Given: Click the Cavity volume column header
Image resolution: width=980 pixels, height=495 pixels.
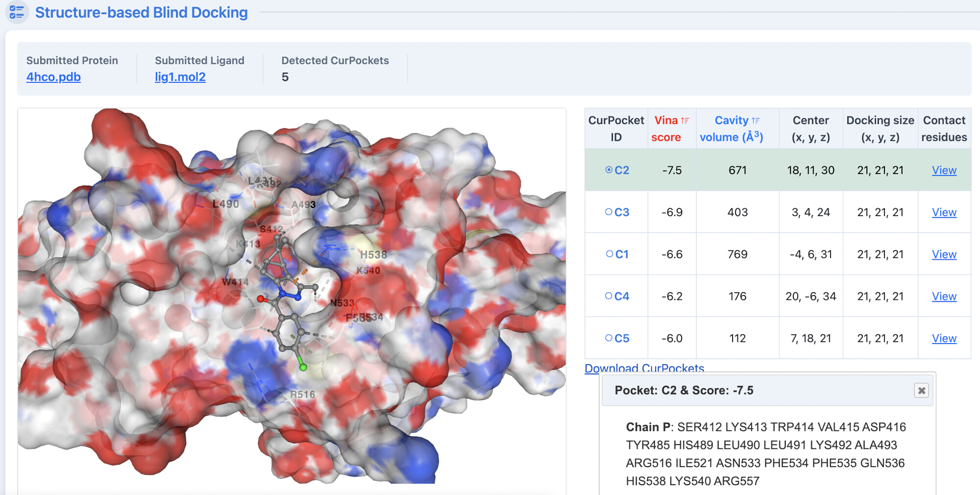Looking at the screenshot, I should click(x=737, y=128).
